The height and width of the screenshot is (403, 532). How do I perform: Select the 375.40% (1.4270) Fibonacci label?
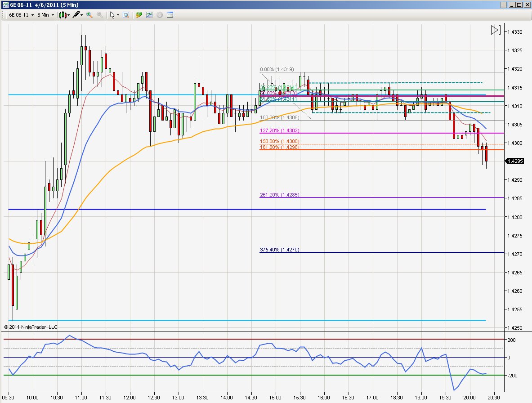[280, 249]
